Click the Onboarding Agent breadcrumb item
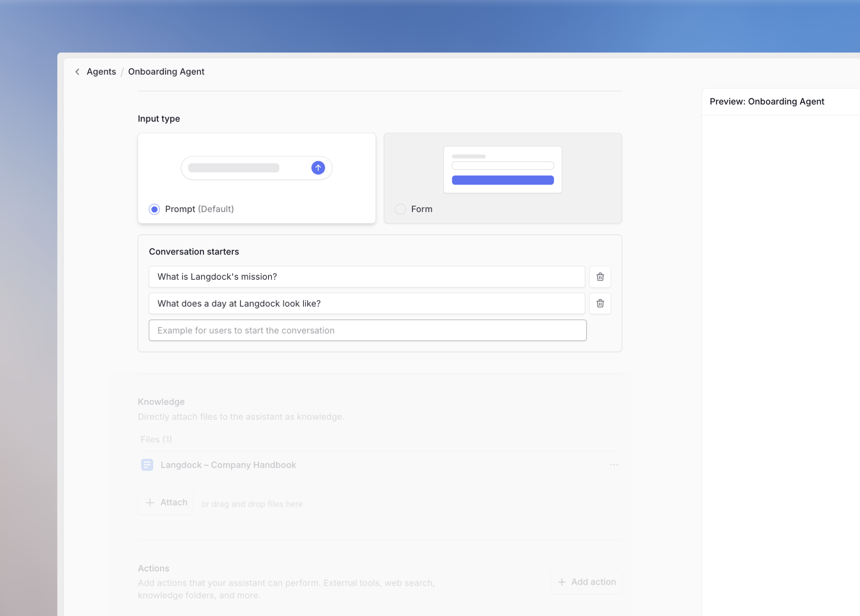860x616 pixels. 166,72
